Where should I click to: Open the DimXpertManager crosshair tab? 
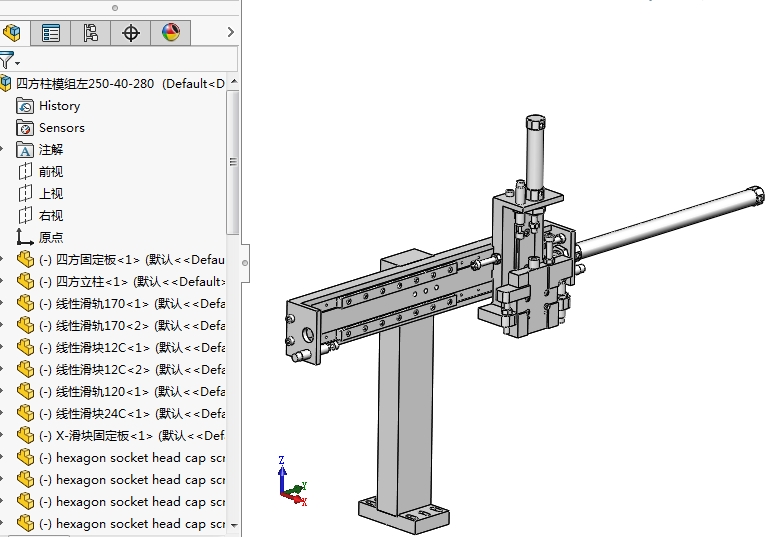[130, 33]
